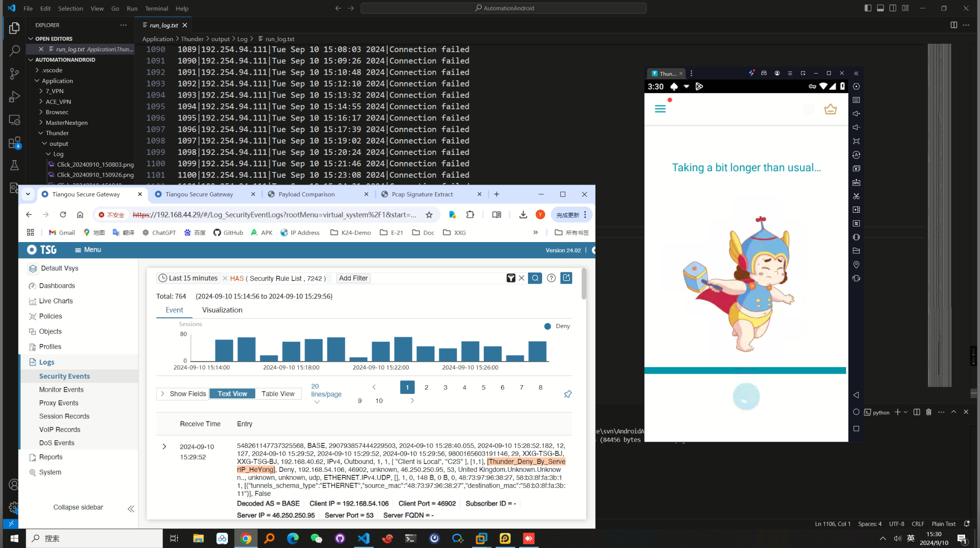Click the pin icon beside pagination
Screen dimensions: 980x548
tap(567, 394)
